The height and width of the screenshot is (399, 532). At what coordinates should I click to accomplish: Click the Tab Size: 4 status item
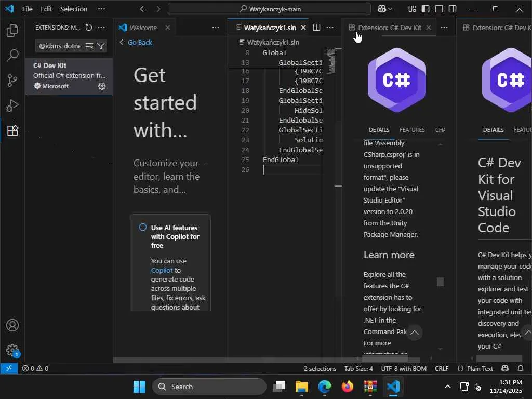click(358, 368)
